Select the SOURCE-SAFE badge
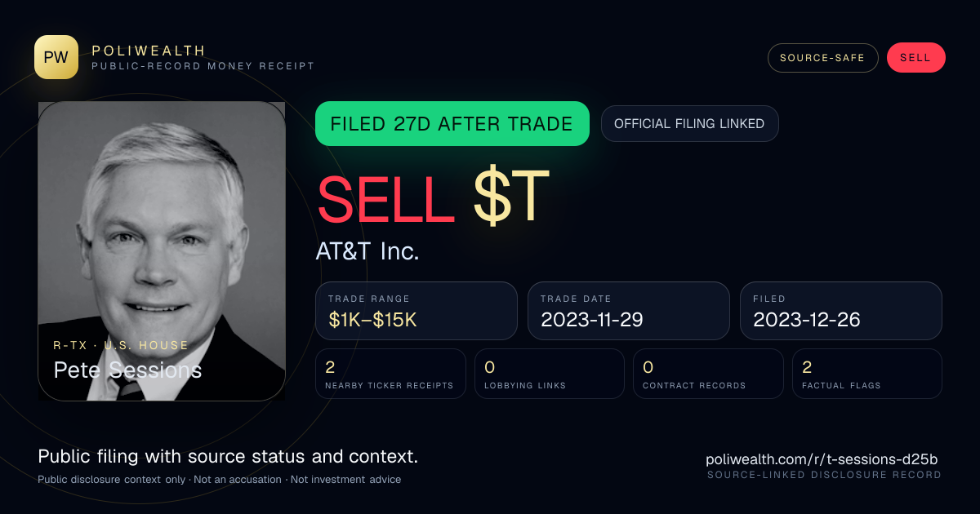Image resolution: width=980 pixels, height=514 pixels. coord(822,58)
